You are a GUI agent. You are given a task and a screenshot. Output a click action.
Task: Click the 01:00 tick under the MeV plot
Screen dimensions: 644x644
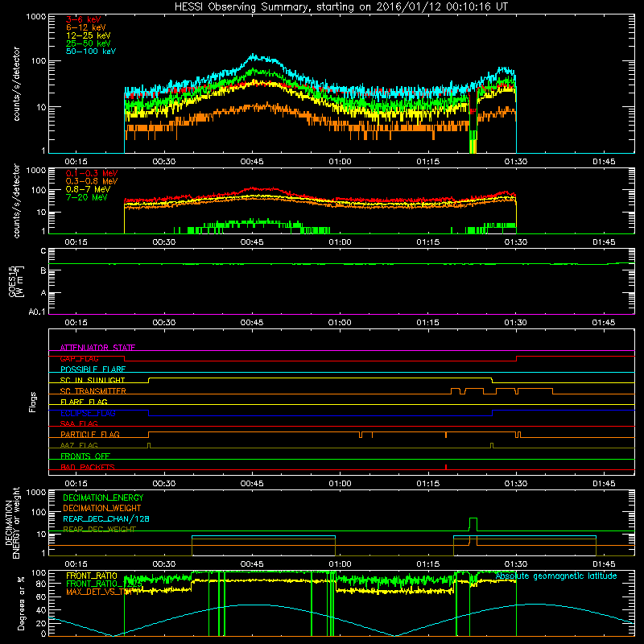pyautogui.click(x=340, y=242)
